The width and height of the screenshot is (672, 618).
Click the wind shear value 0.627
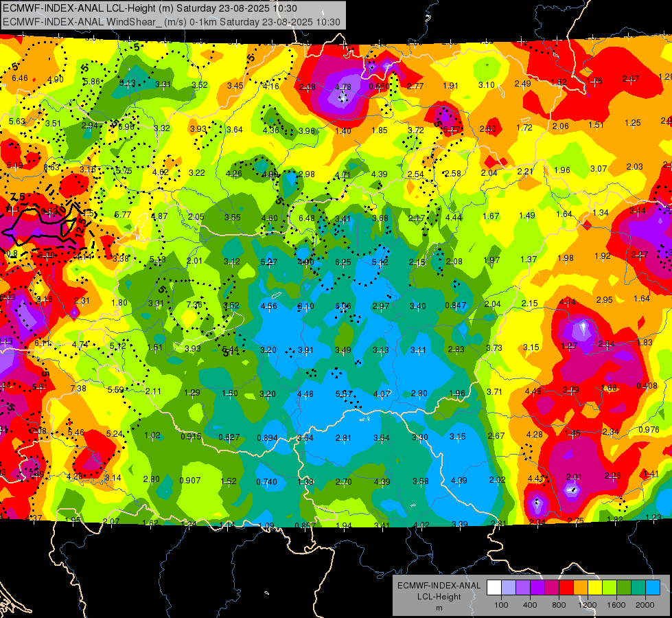pos(229,437)
